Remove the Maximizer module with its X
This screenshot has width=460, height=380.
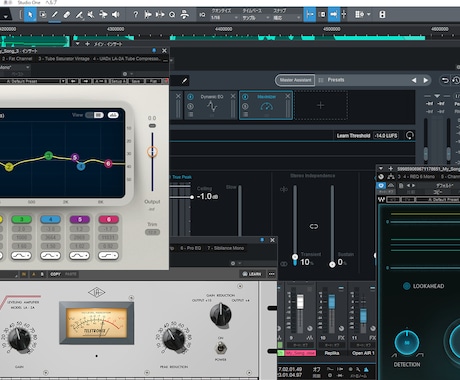(288, 96)
